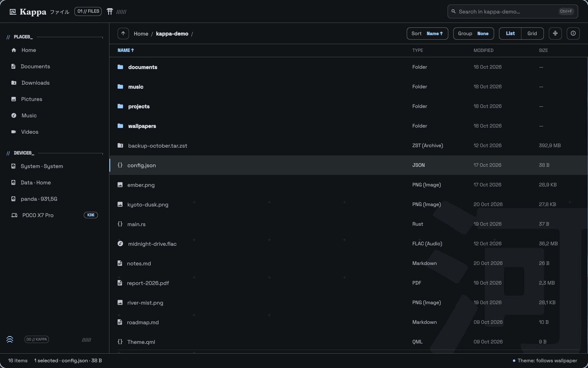Image resolution: width=588 pixels, height=368 pixels.
Task: Open System · System device
Action: [x=55, y=166]
